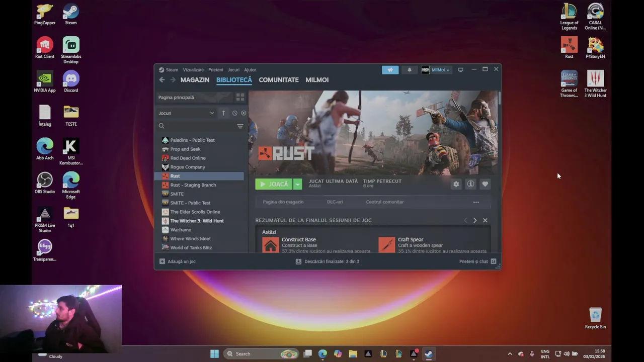644x362 pixels.
Task: Open the Downloads manager icon
Action: [298, 261]
